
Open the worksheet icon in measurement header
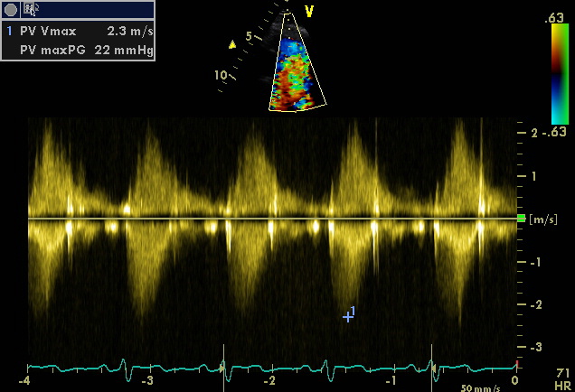pyautogui.click(x=31, y=9)
